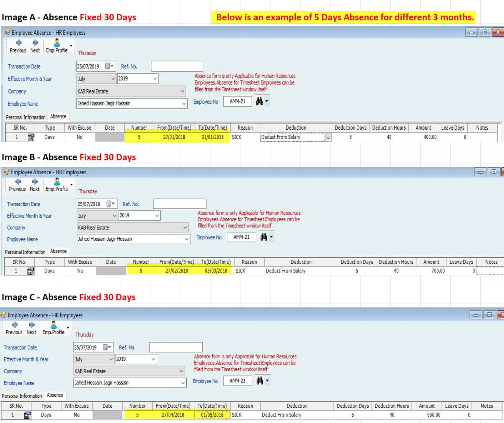Open the 2019 year dropdown in Image C

pos(153,359)
